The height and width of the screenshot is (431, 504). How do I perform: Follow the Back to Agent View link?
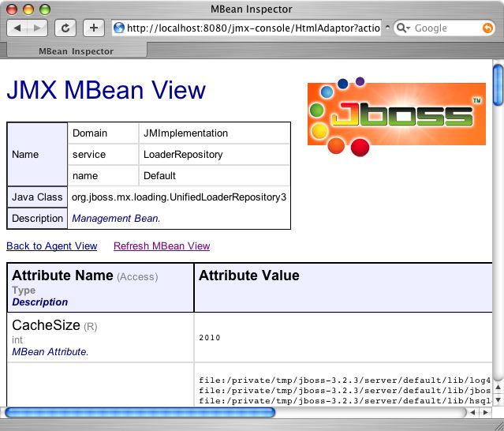point(52,246)
